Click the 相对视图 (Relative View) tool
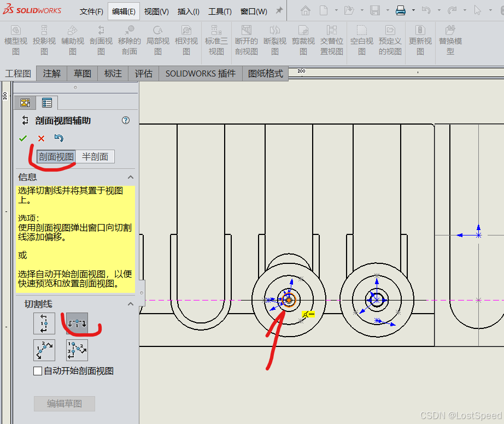 [186, 40]
